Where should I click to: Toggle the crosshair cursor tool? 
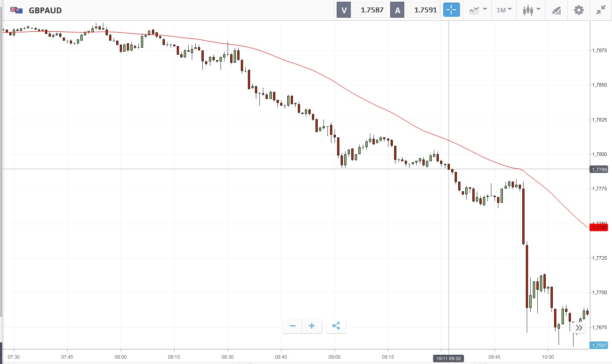click(452, 10)
